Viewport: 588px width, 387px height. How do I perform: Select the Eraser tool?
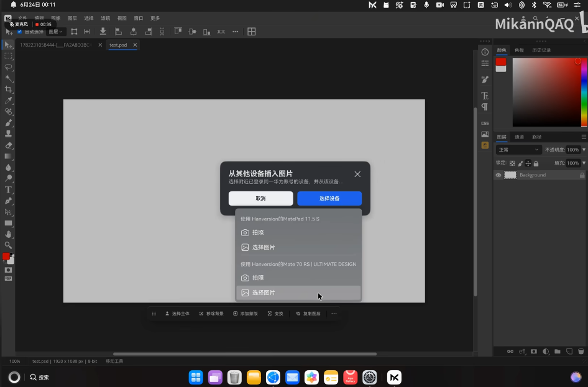(8, 145)
